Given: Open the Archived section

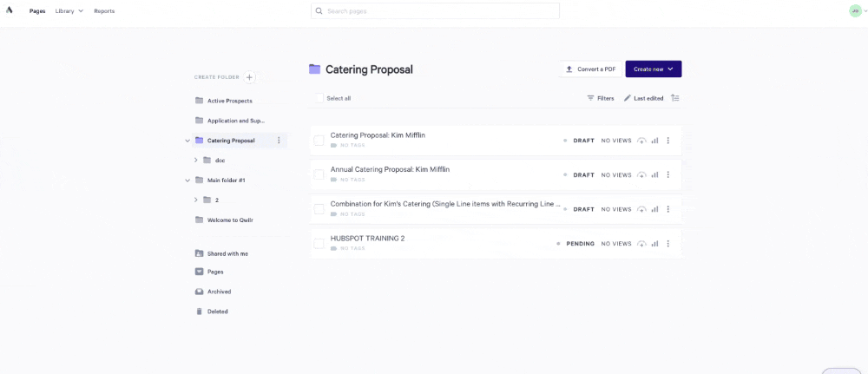Looking at the screenshot, I should point(214,292).
